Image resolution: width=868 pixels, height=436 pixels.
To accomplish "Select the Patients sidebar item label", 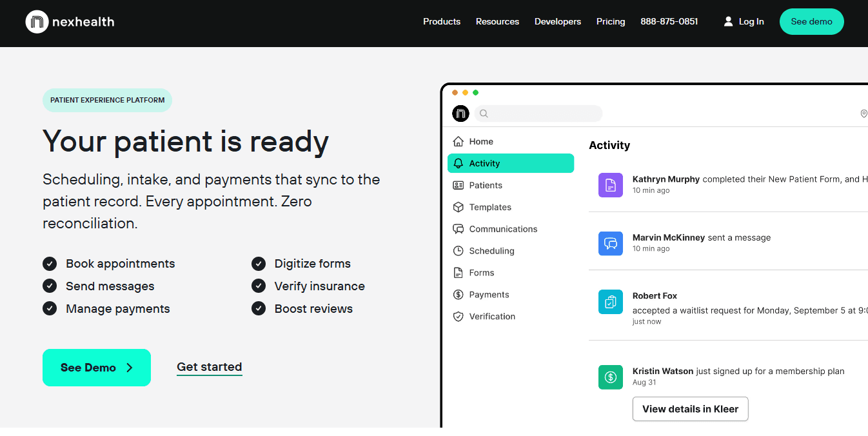I will 486,185.
